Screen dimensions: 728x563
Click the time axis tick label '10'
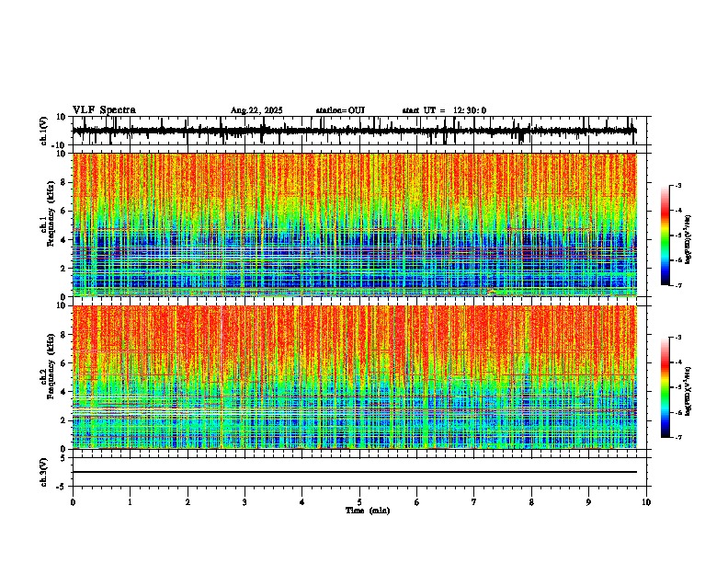click(646, 502)
